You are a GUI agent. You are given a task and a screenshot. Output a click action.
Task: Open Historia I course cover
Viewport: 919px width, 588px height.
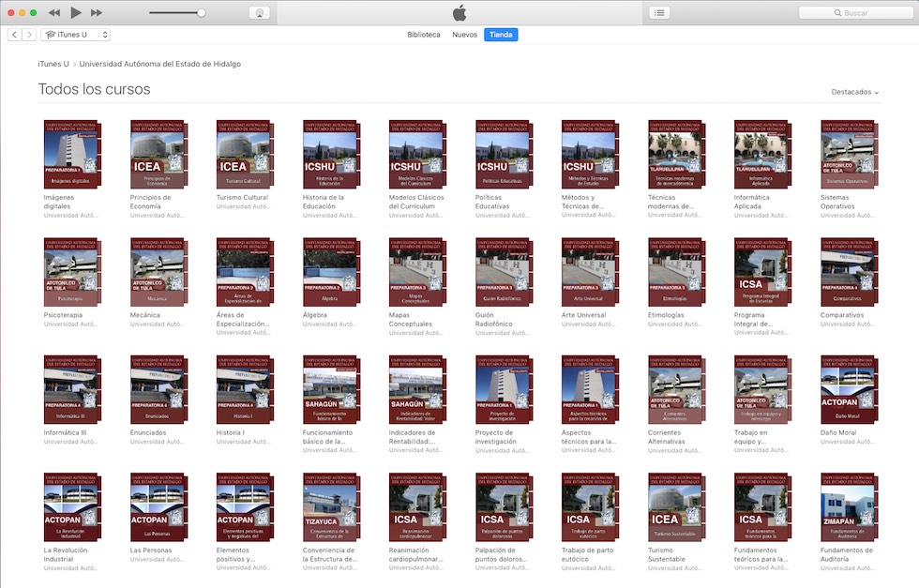[245, 389]
